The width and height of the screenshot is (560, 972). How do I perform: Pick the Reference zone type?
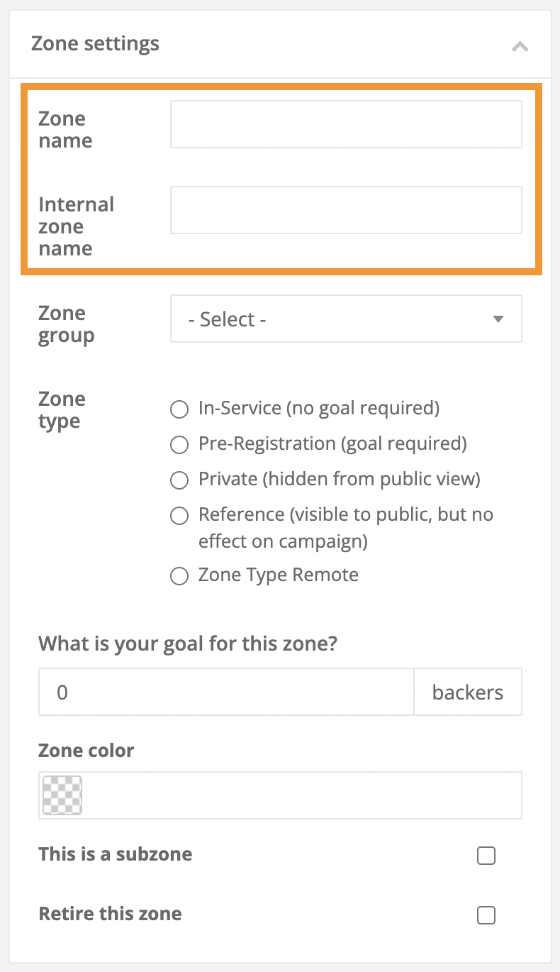click(179, 516)
